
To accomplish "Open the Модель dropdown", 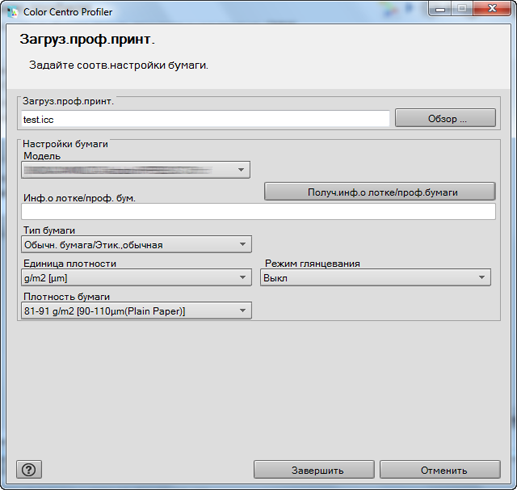I will pos(136,170).
